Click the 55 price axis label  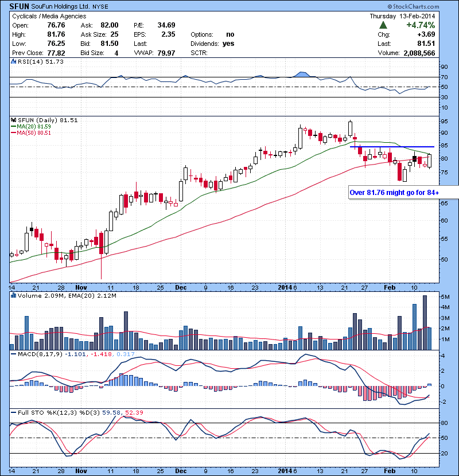[444, 239]
